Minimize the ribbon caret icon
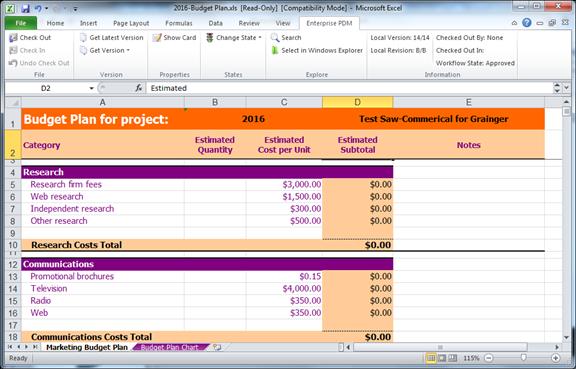 click(514, 23)
